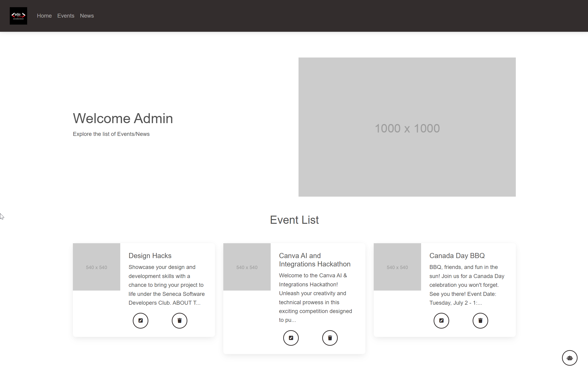Click the Design Hacks 540 x 540 thumbnail
Screen dimensions: 588x371
(97, 267)
